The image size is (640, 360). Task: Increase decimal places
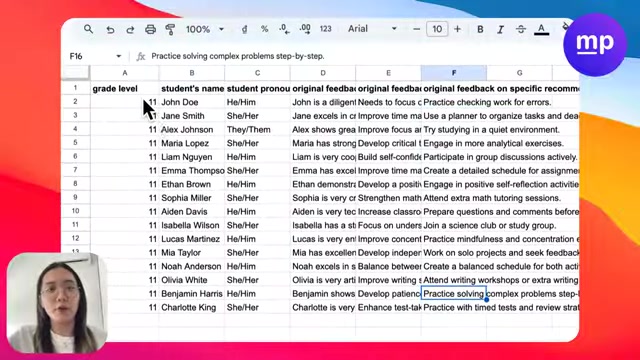pyautogui.click(x=305, y=29)
